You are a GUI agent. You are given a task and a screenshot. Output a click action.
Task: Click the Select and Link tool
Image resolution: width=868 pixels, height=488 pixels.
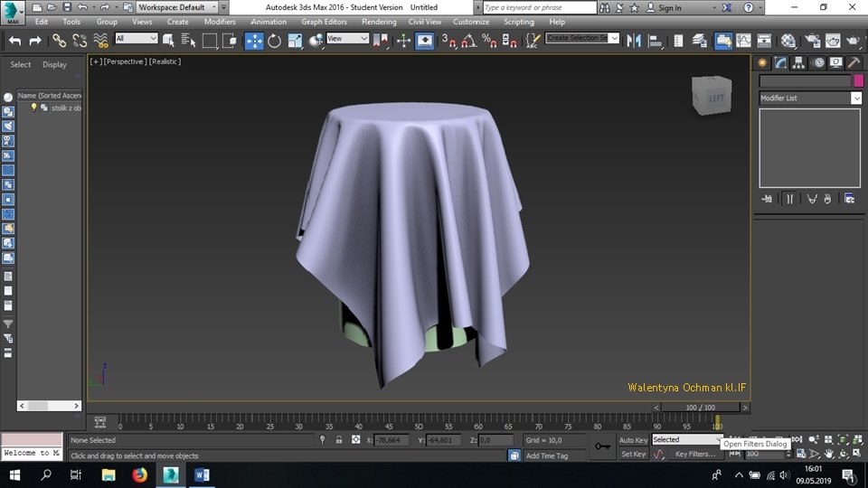(x=59, y=41)
